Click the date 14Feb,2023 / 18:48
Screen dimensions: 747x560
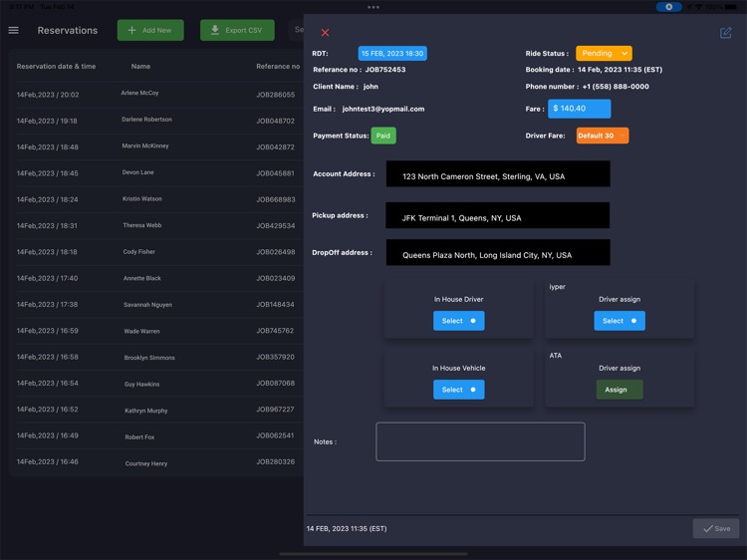pyautogui.click(x=47, y=146)
